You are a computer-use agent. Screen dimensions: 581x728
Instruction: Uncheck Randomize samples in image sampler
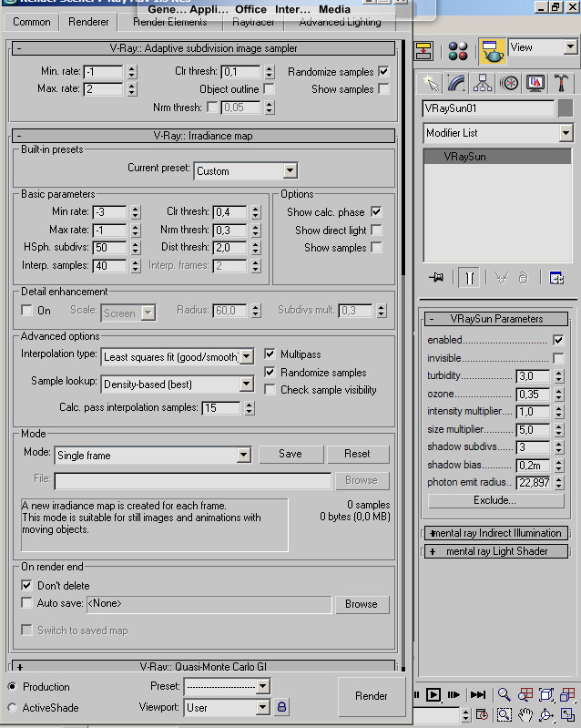click(383, 71)
